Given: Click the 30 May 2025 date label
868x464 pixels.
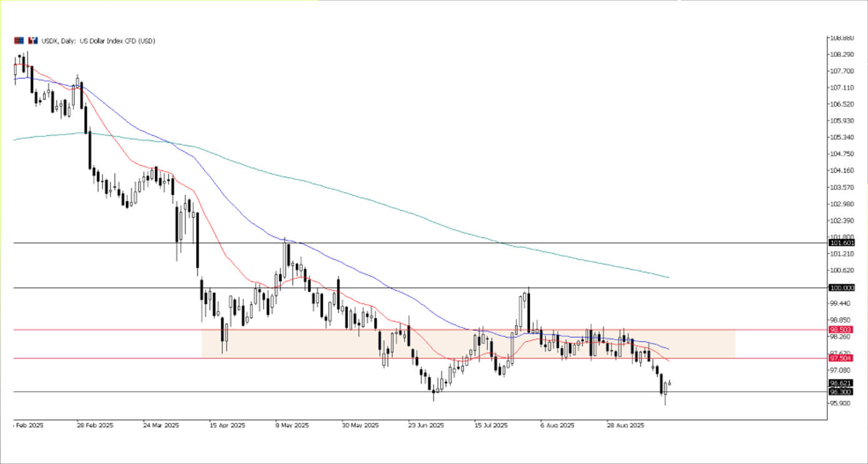Looking at the screenshot, I should (x=360, y=425).
